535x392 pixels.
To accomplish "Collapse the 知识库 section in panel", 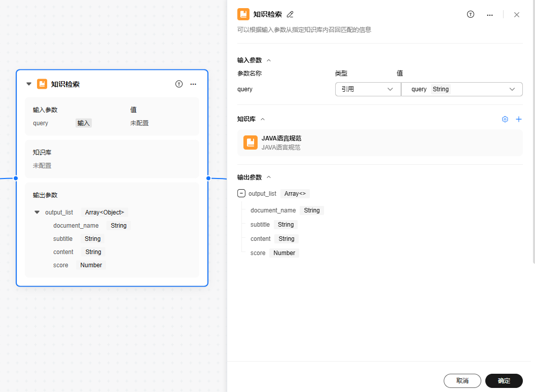I will (263, 119).
